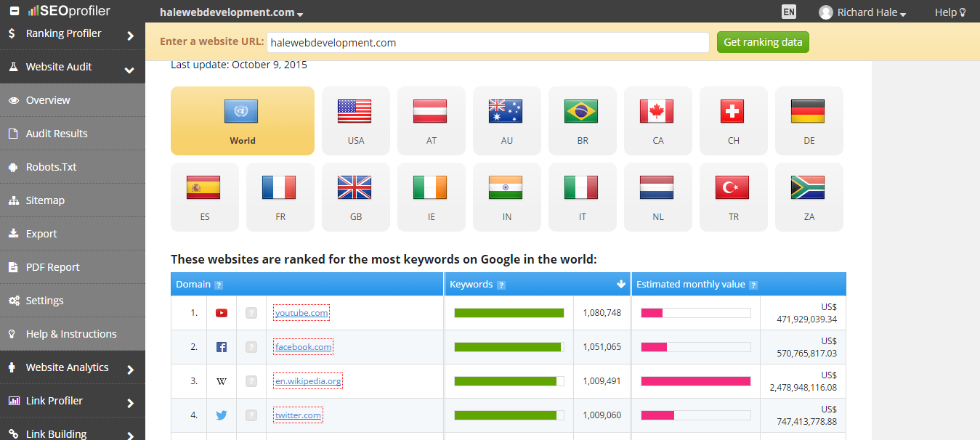Expand the Link Profiler sidebar section
980x440 pixels.
pos(73,401)
